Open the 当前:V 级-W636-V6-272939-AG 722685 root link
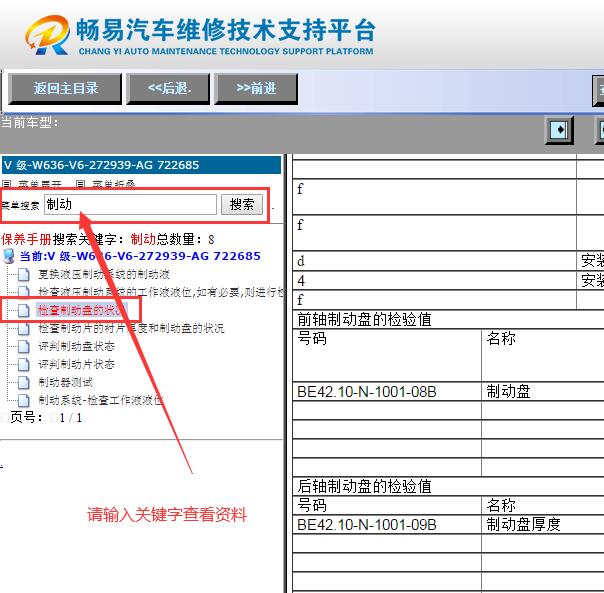This screenshot has width=604, height=593. tap(140, 256)
